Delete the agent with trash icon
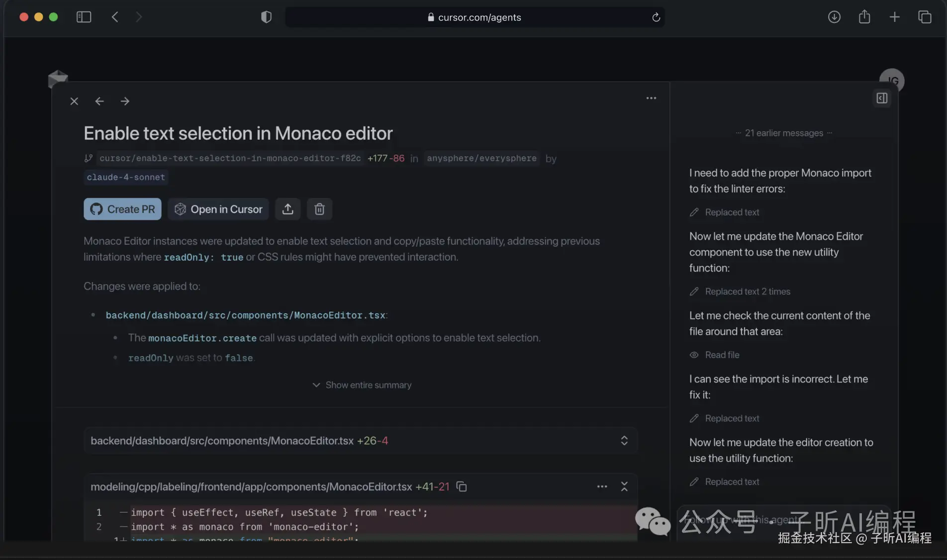 click(319, 209)
